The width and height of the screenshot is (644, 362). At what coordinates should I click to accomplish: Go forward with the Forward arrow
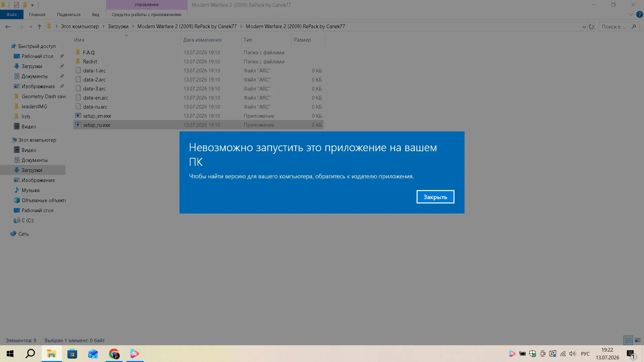[x=21, y=26]
